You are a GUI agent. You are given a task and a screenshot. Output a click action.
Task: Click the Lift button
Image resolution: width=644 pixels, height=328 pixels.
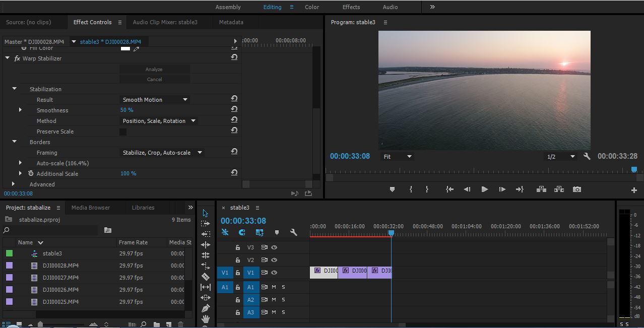click(541, 189)
